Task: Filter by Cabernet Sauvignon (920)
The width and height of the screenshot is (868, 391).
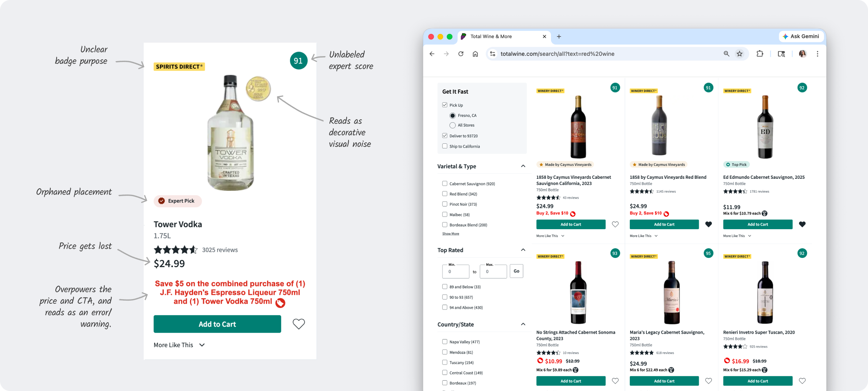Action: pos(445,184)
